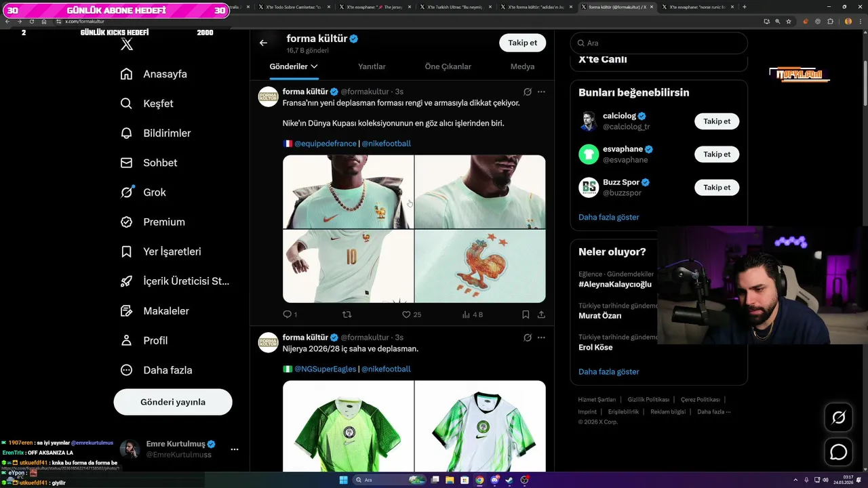
Task: Show more trends under Neler oluyor
Action: [609, 371]
